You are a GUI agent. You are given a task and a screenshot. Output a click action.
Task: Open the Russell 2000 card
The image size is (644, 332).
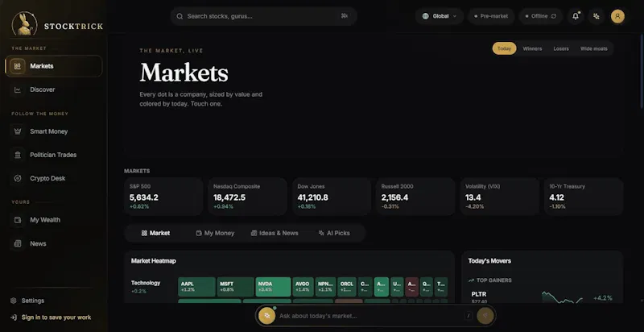pyautogui.click(x=415, y=197)
